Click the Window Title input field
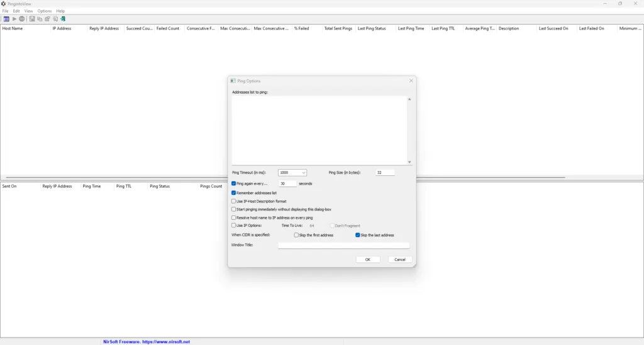This screenshot has width=644, height=345. pos(343,245)
